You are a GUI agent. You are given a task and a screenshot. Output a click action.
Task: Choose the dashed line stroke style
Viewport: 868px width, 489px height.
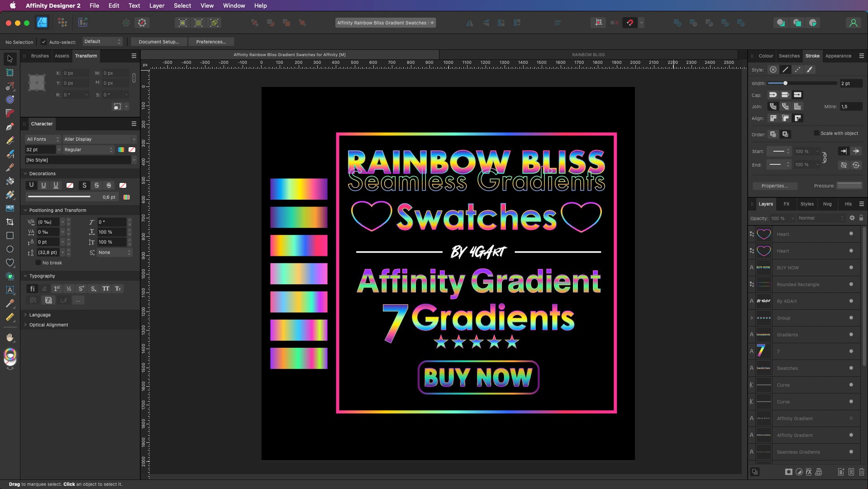point(798,69)
